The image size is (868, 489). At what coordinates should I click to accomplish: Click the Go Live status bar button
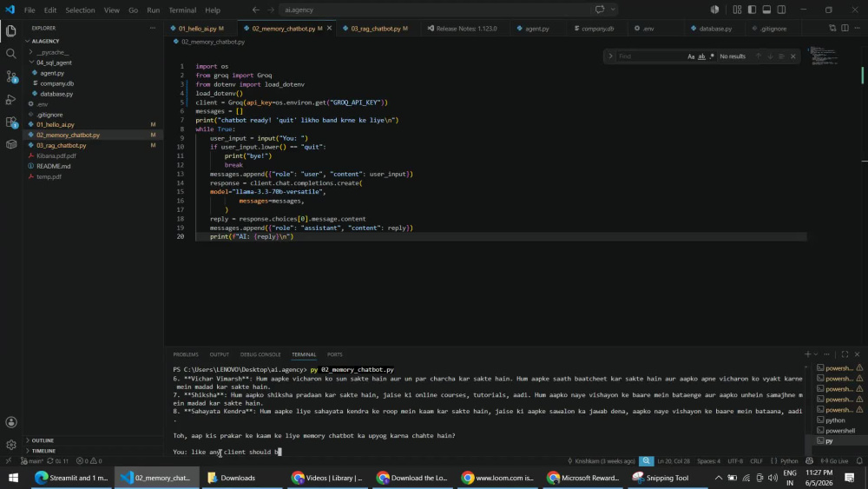pos(833,460)
